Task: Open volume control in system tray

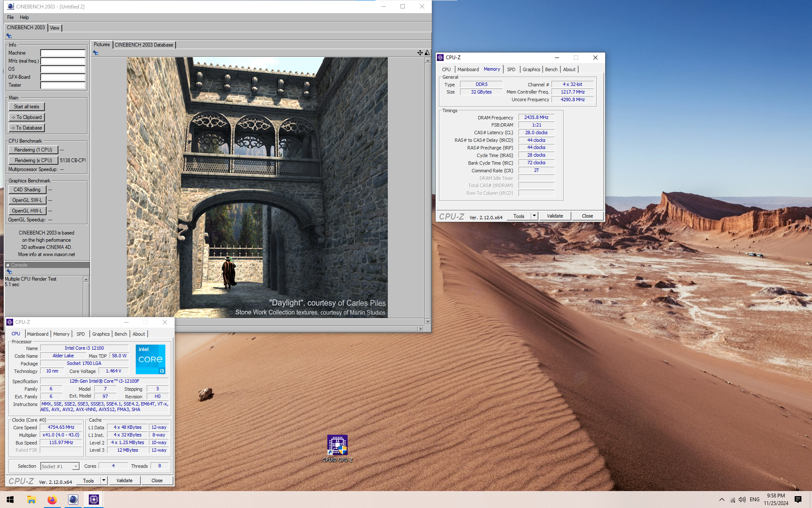Action: pyautogui.click(x=742, y=500)
